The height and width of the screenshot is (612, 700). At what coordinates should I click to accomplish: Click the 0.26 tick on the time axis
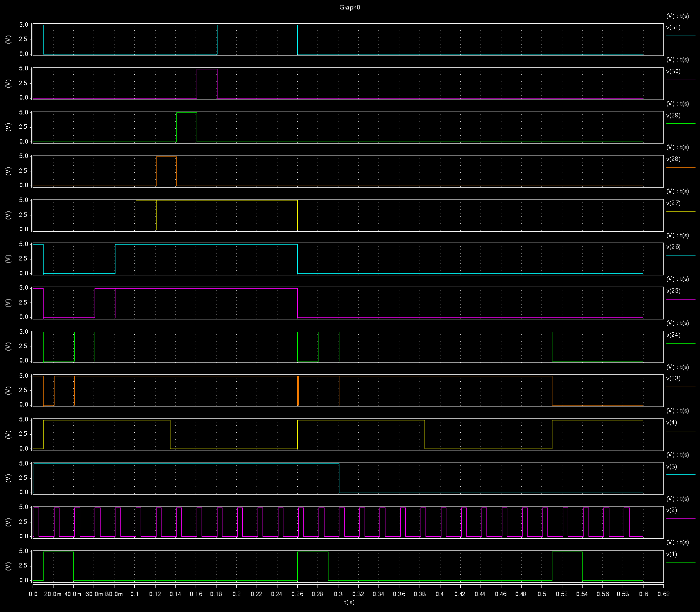click(x=297, y=594)
